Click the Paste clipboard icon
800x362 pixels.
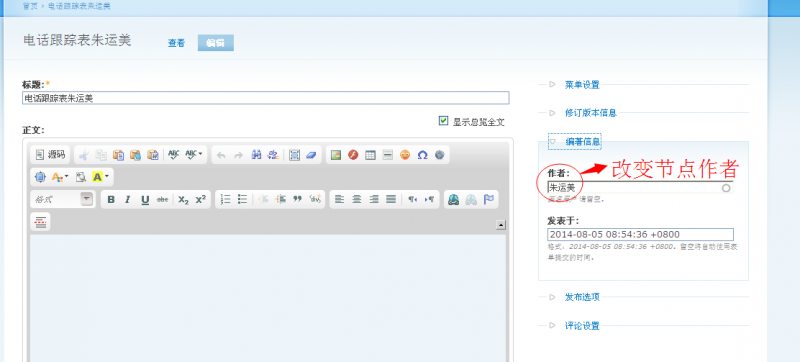[118, 154]
